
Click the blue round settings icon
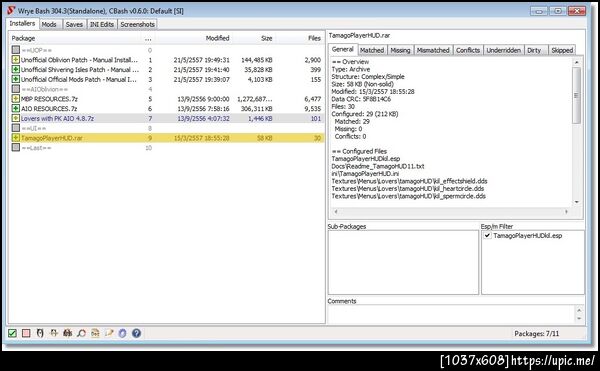tap(122, 333)
